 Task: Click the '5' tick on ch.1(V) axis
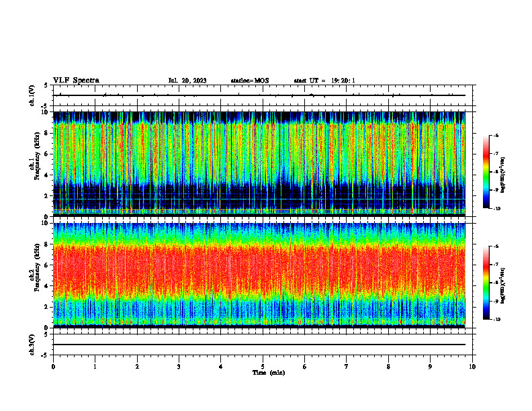pos(46,85)
